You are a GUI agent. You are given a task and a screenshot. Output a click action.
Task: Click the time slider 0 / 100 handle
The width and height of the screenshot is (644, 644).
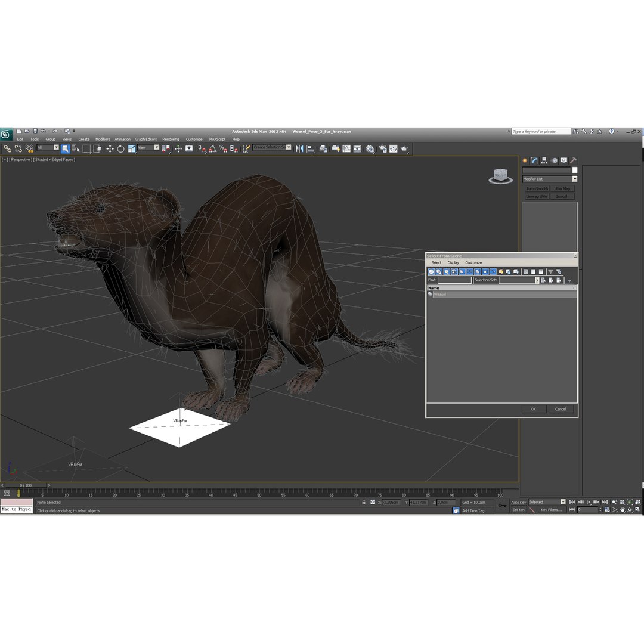pos(26,485)
